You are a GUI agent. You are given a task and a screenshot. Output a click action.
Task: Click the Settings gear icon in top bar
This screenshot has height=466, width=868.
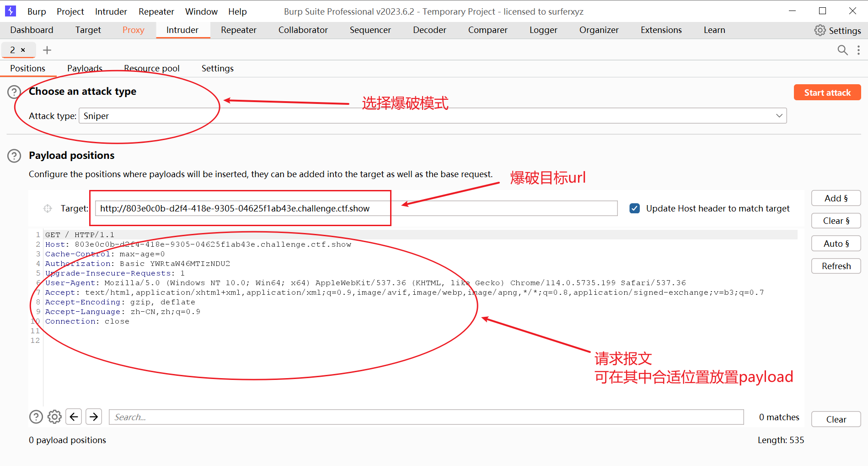820,30
